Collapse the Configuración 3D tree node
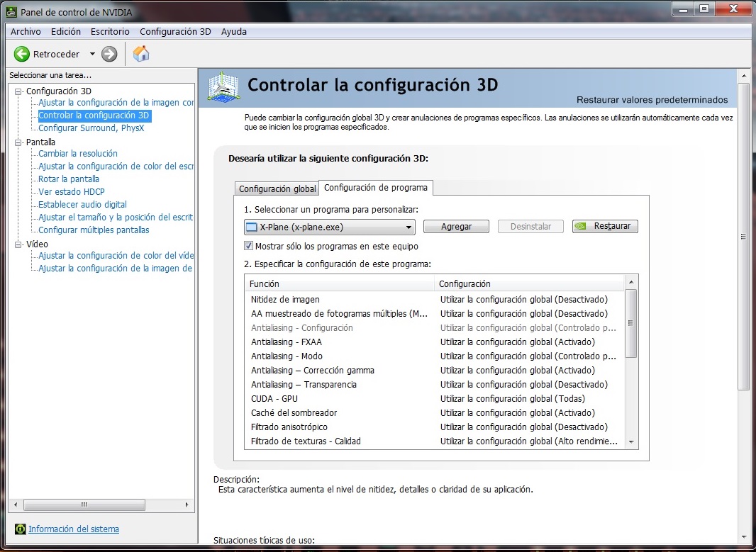The width and height of the screenshot is (756, 552). (18, 91)
